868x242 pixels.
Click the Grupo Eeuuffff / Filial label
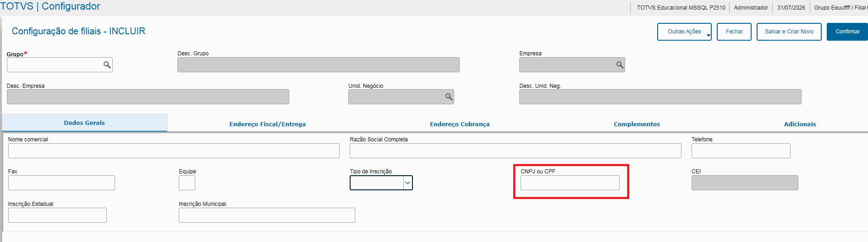click(841, 8)
